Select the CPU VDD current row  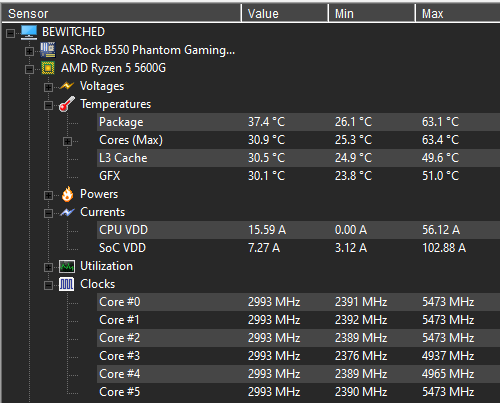click(x=298, y=230)
